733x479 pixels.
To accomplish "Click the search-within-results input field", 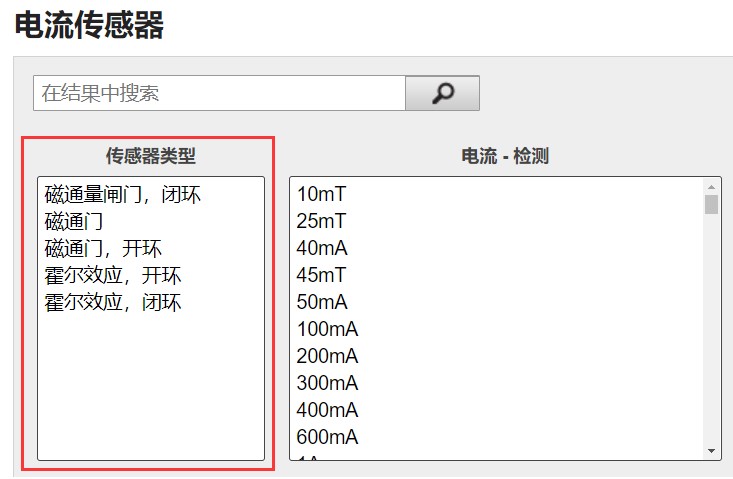I will [x=219, y=93].
